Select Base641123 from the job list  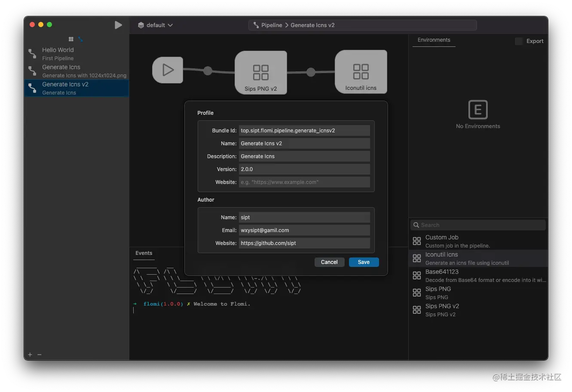pos(478,276)
